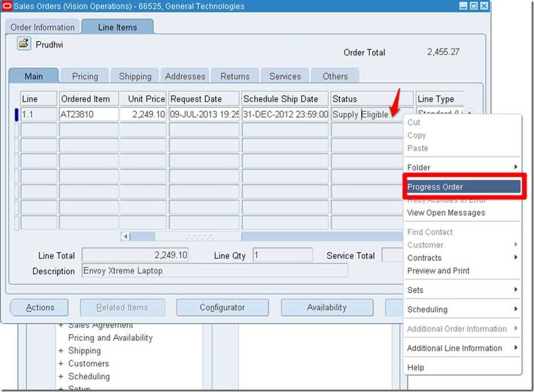
Task: Click the Order Total value 2,455.27
Action: point(443,52)
